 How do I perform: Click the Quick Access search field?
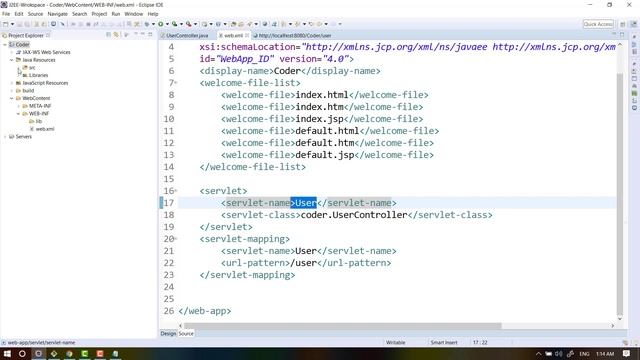(598, 24)
